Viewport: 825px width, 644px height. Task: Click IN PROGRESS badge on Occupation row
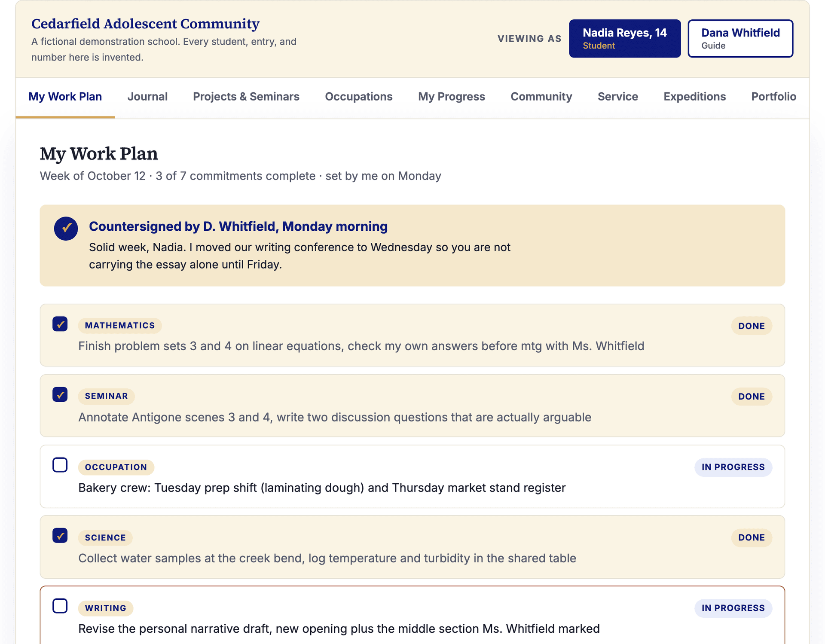733,467
